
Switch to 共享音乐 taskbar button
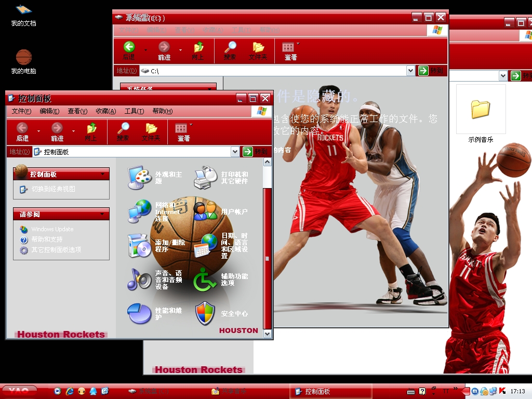pos(248,392)
